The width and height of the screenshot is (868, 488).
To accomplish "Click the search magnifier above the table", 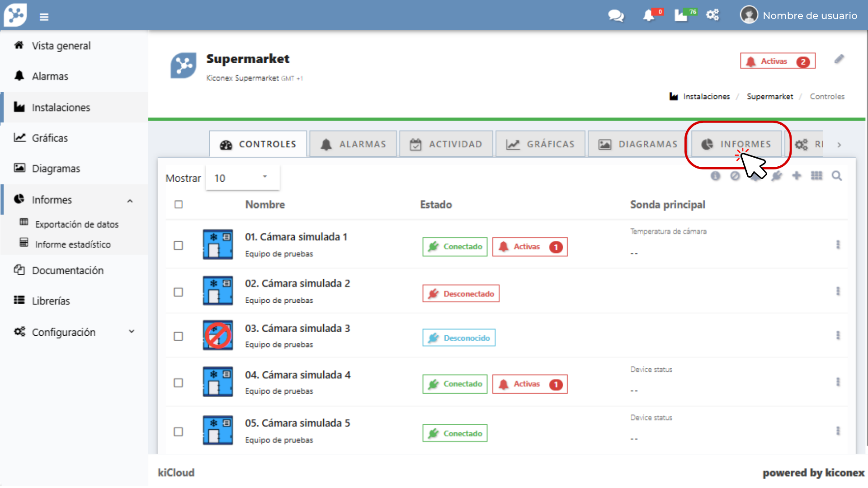I will click(837, 176).
